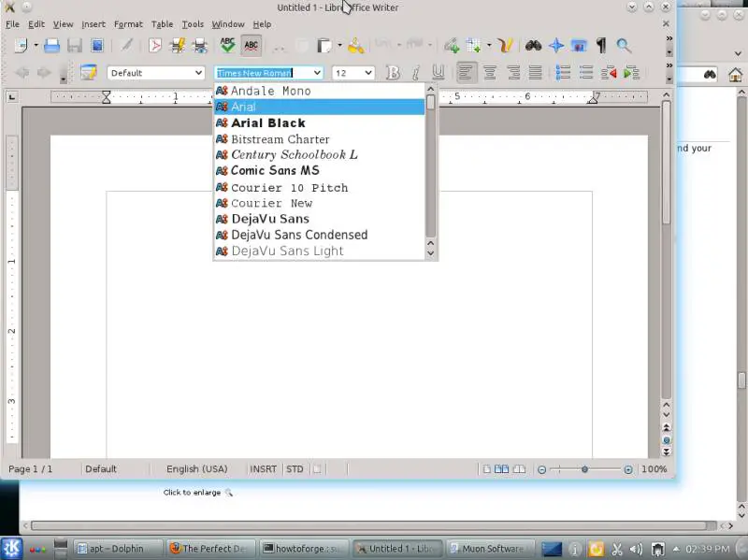748x560 pixels.
Task: Click the Insert Table icon
Action: click(474, 46)
